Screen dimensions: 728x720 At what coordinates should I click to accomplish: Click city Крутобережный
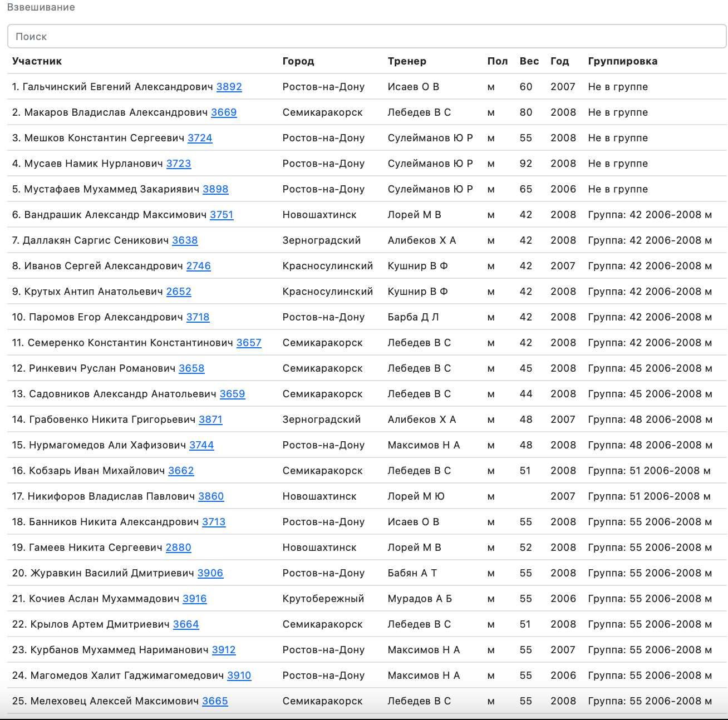(x=323, y=599)
